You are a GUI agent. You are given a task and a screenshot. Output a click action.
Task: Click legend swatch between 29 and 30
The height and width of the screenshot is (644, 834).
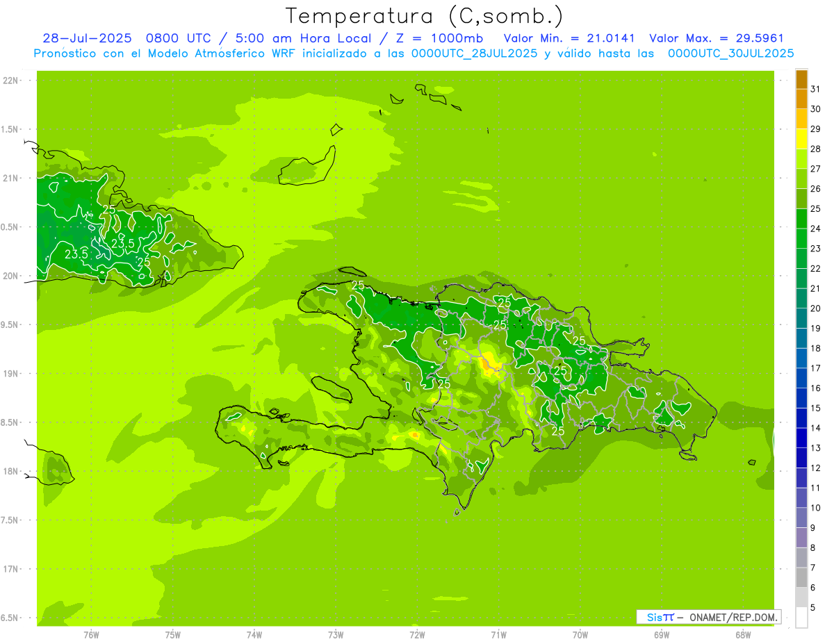point(801,119)
